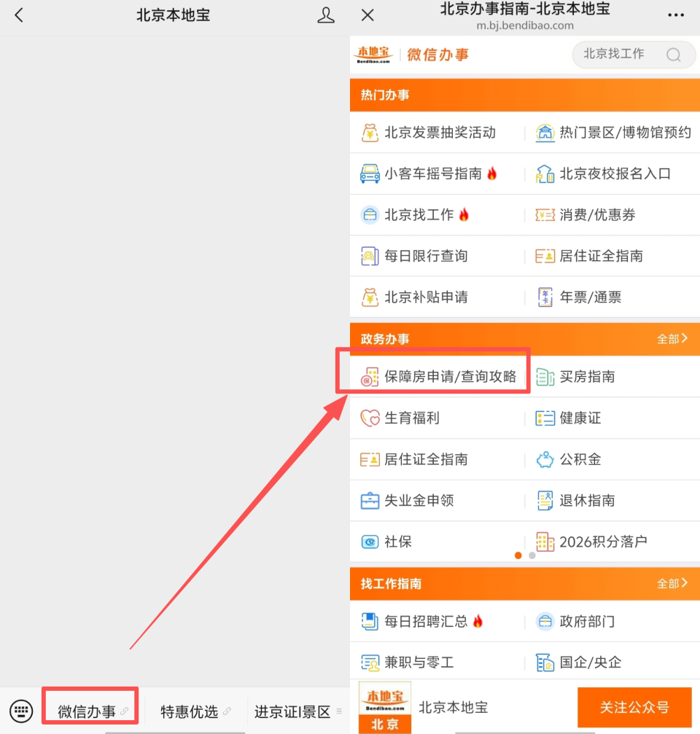Tap the 健康证 icon
This screenshot has width=700, height=734.
(545, 418)
